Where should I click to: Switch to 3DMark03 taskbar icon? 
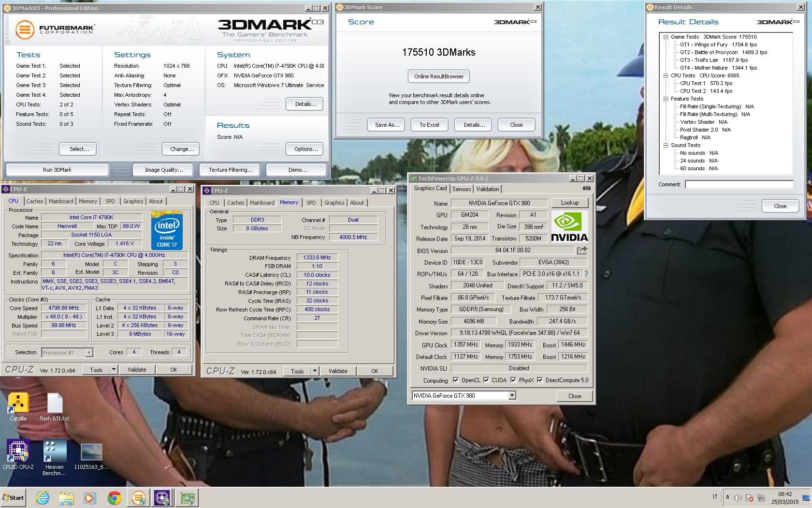tap(138, 497)
